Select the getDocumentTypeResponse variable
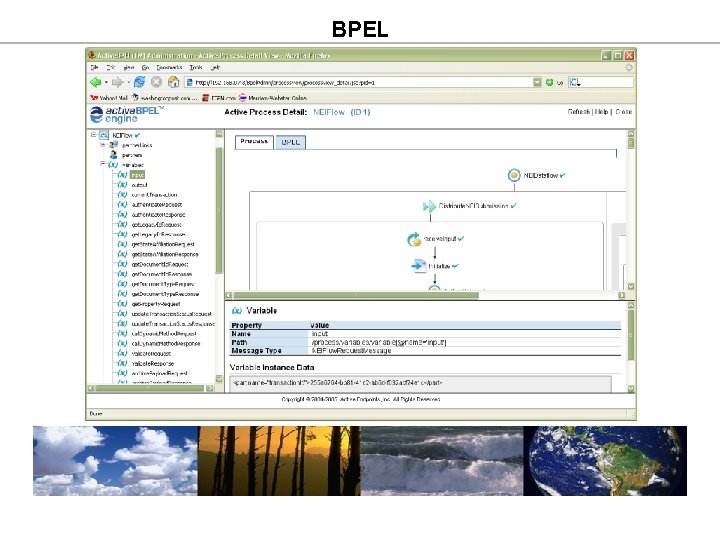The width and height of the screenshot is (720, 540). pos(165,294)
